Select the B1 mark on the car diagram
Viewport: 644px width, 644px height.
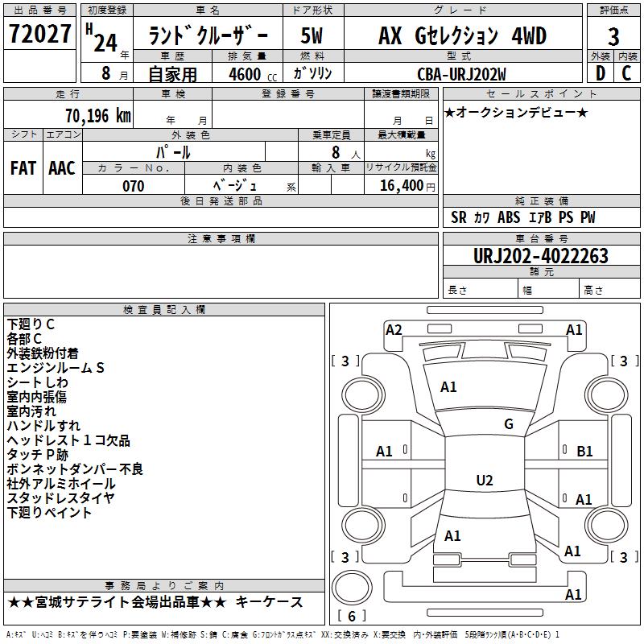coord(584,452)
